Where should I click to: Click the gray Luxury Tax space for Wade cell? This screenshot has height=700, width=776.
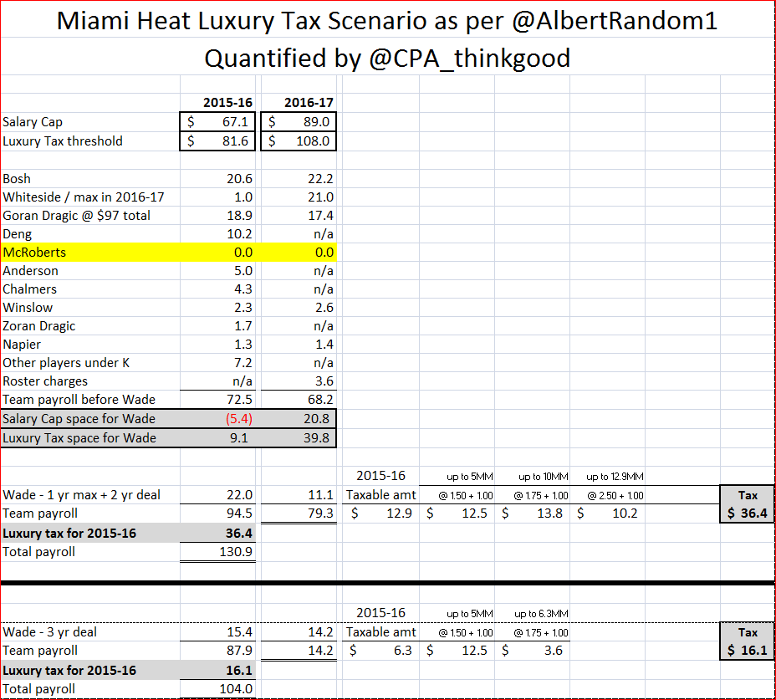click(90, 437)
